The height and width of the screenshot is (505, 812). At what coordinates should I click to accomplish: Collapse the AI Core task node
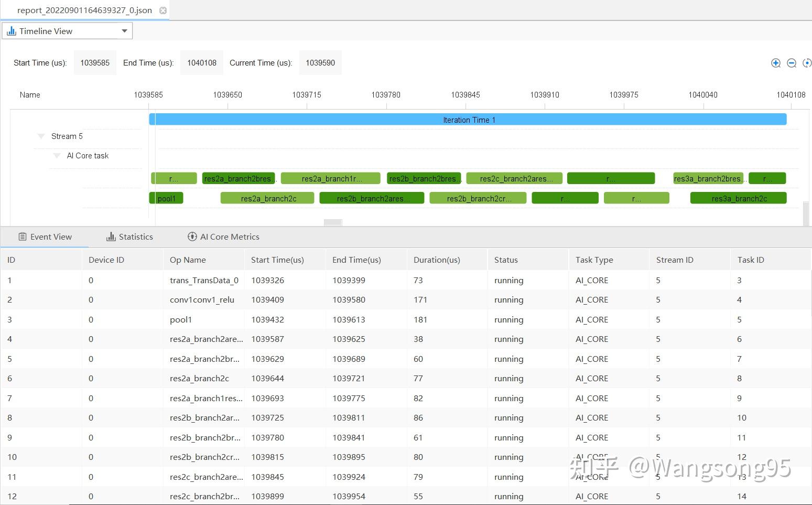57,156
